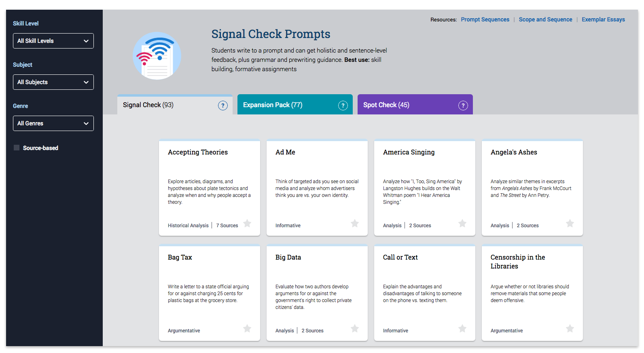Screen dimensions: 644x353
Task: Open help icon on Expansion Pack tab
Action: tap(343, 106)
